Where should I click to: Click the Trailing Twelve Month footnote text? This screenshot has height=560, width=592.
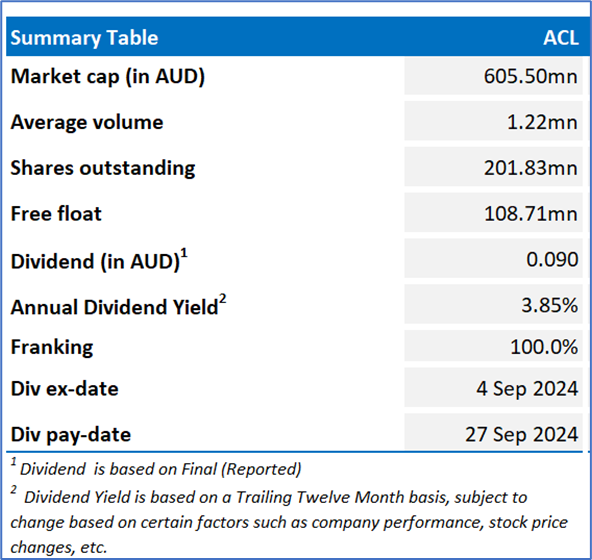289,522
